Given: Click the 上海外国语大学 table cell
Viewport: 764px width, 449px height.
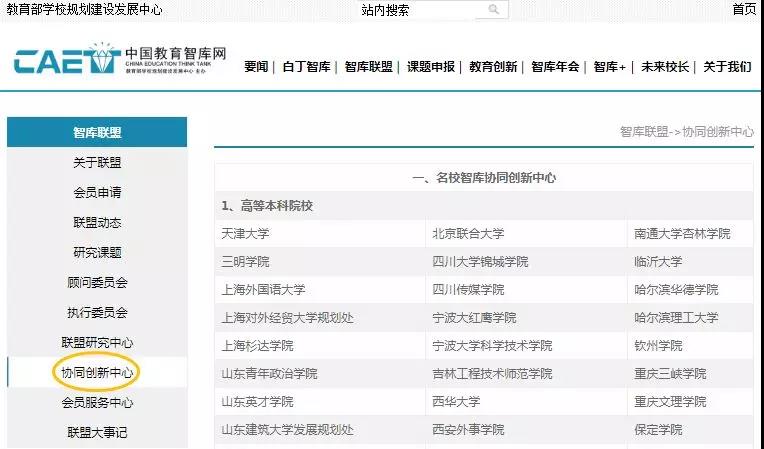Looking at the screenshot, I should point(320,290).
